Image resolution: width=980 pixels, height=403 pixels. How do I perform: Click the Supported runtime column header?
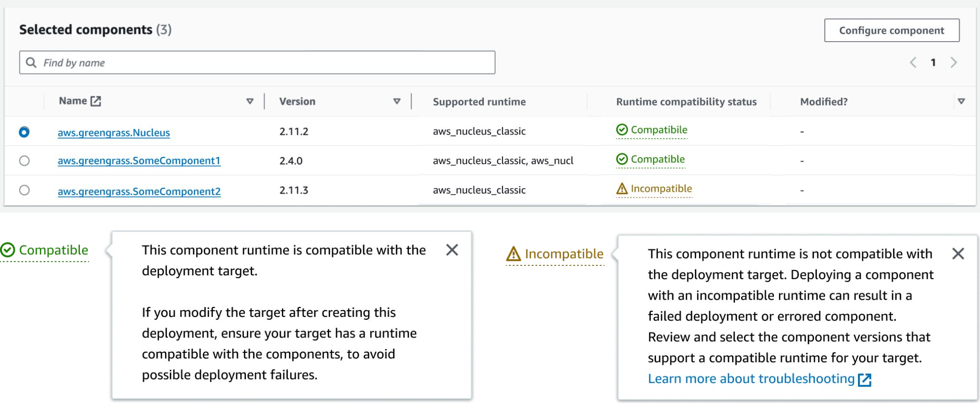pos(479,102)
